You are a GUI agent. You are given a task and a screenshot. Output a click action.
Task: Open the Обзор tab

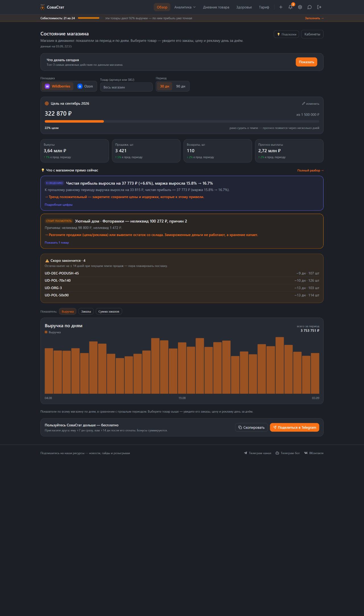pyautogui.click(x=162, y=7)
